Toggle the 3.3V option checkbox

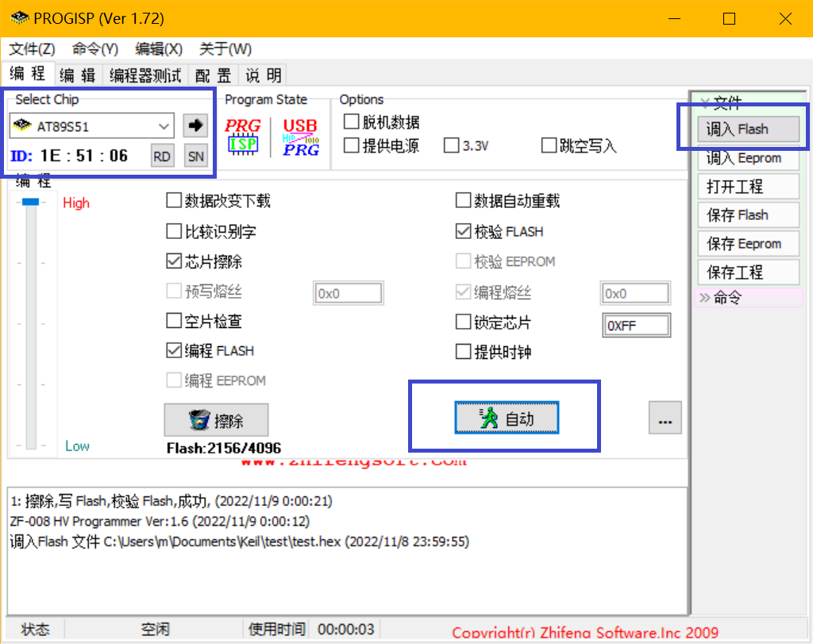point(452,146)
